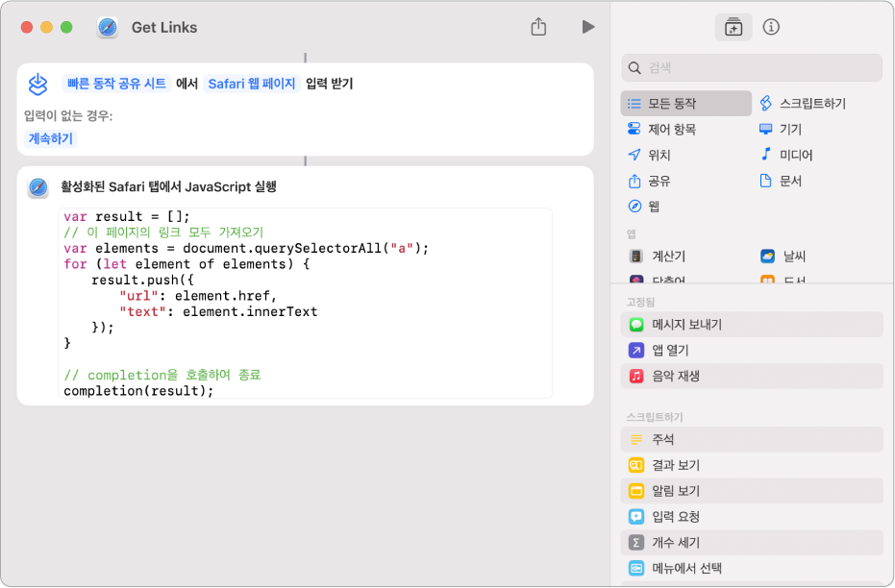Select the 기기 category
Viewport: 895px width, 588px height.
[781, 129]
